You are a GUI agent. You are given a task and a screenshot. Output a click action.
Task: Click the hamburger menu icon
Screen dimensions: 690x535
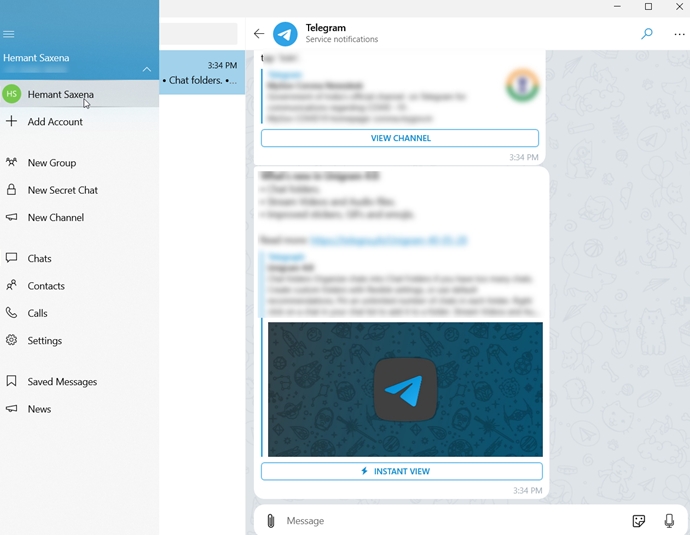pyautogui.click(x=9, y=34)
